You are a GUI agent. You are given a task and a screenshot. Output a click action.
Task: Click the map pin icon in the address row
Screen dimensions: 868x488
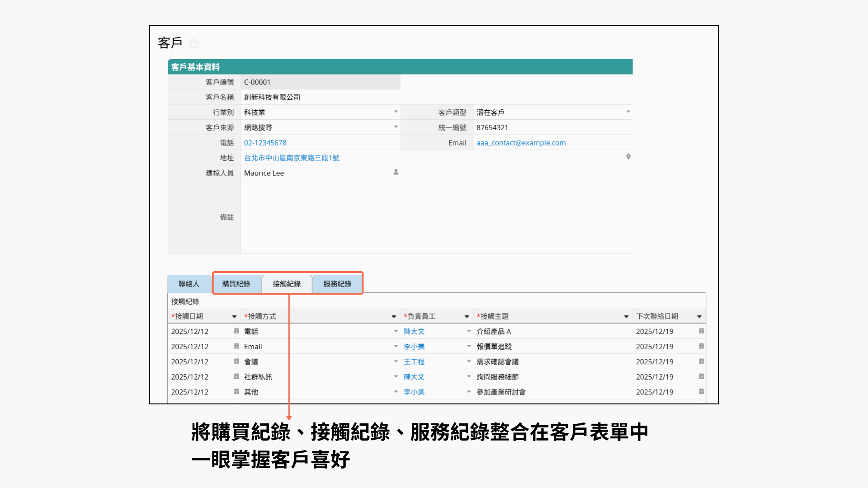coord(628,157)
